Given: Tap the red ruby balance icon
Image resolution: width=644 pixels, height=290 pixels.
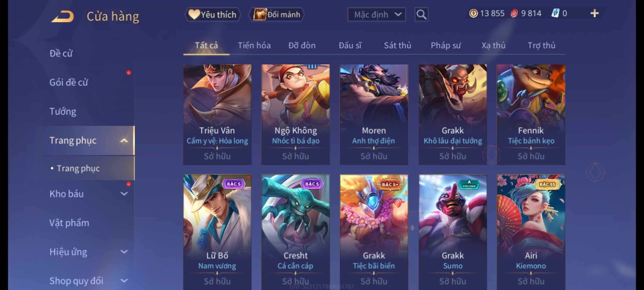Looking at the screenshot, I should click(x=514, y=13).
